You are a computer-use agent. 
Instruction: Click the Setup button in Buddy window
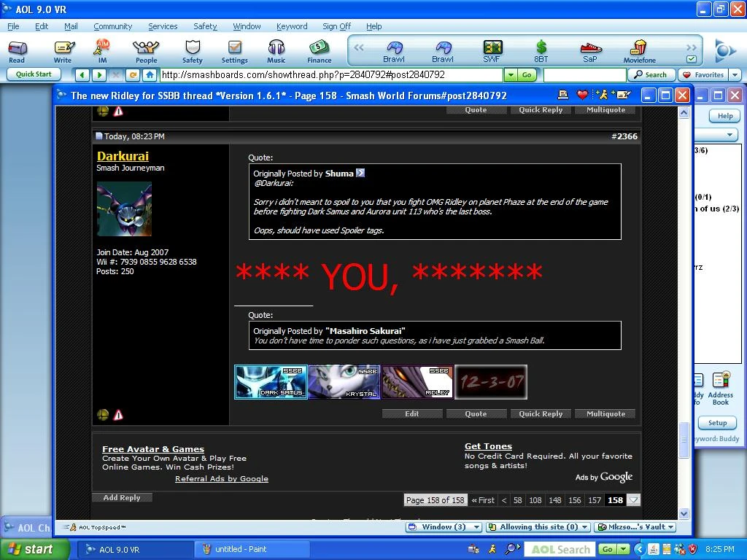pyautogui.click(x=717, y=422)
